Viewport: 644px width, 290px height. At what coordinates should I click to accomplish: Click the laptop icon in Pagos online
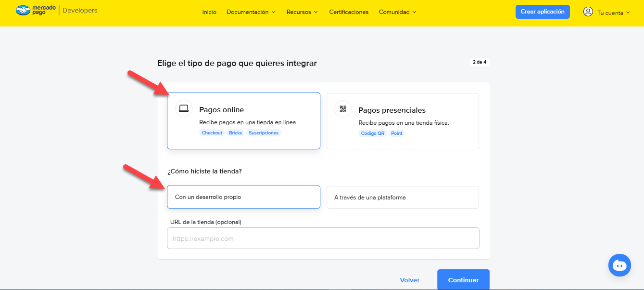coord(184,109)
